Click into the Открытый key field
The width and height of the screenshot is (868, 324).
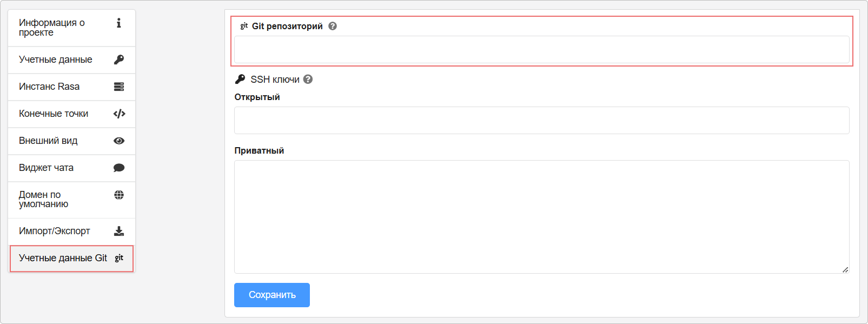pos(541,120)
